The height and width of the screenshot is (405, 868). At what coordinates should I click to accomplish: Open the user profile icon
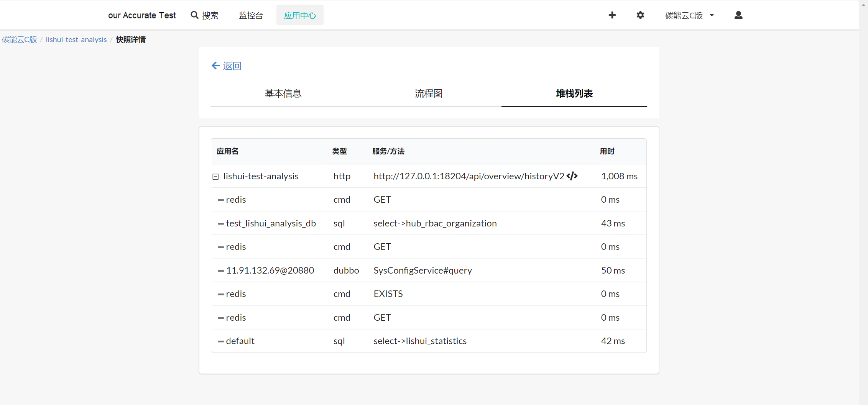(x=738, y=15)
